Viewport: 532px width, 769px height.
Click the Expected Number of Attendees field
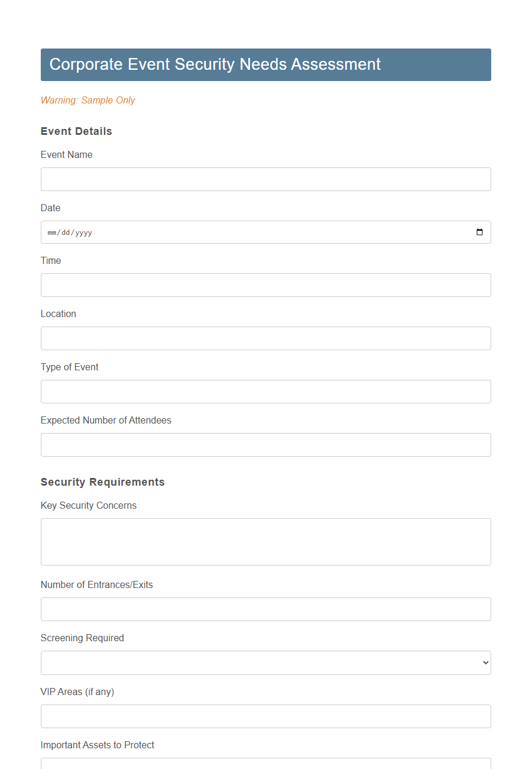[265, 444]
